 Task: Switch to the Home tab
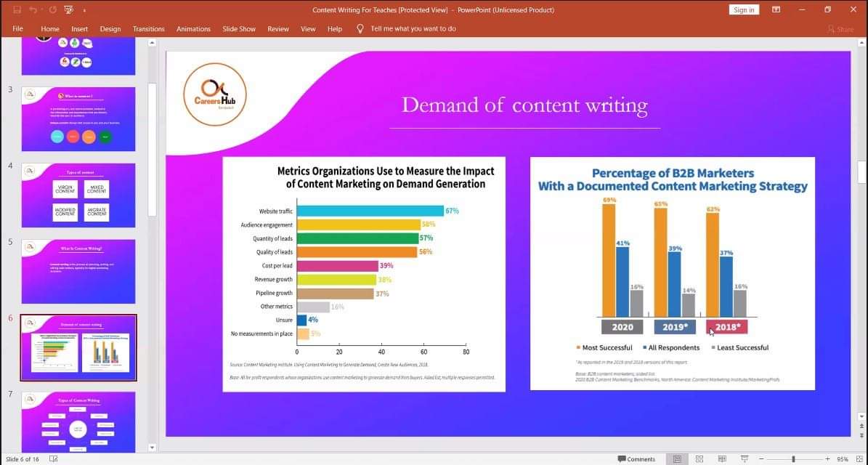(50, 29)
